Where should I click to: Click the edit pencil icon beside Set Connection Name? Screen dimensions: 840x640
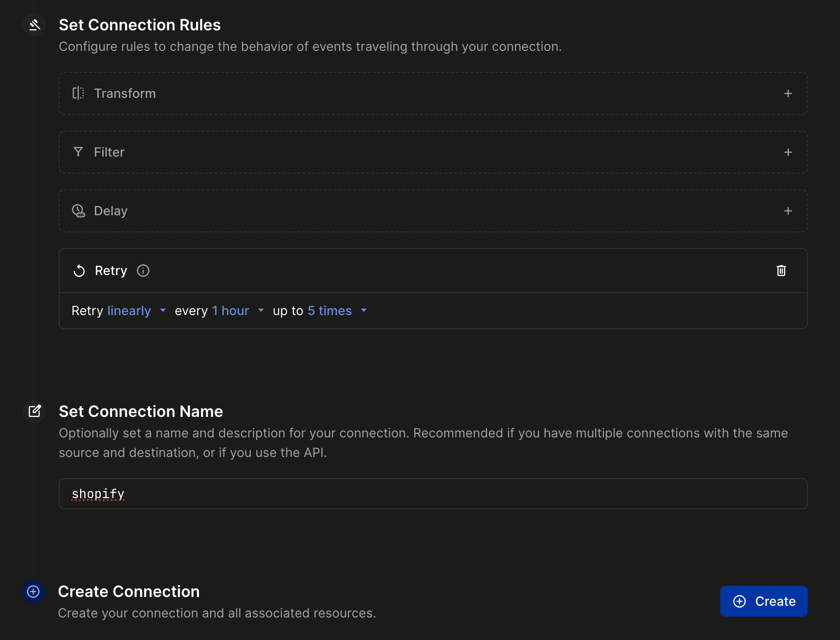click(x=34, y=411)
